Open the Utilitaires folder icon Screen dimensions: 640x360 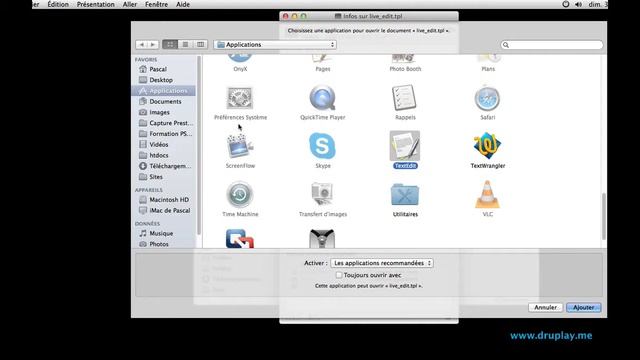(x=404, y=195)
